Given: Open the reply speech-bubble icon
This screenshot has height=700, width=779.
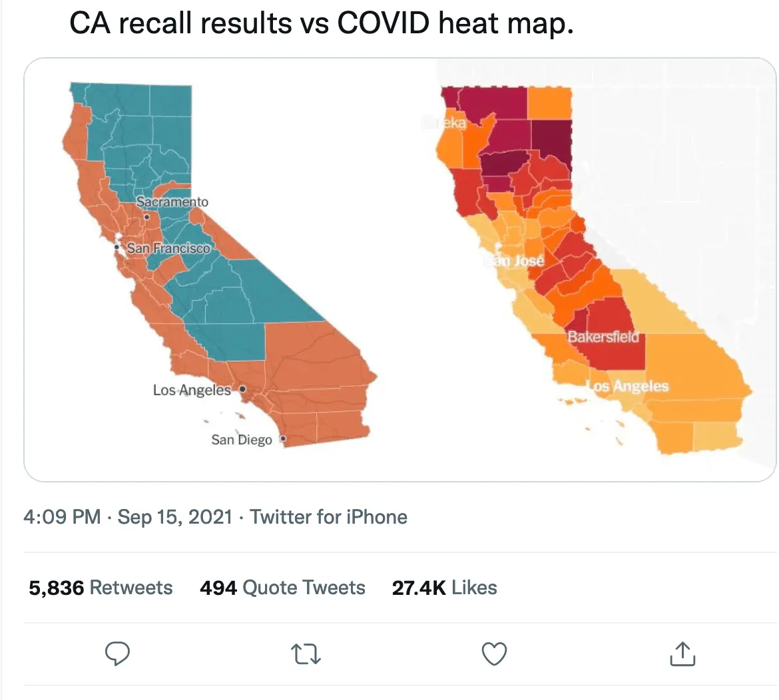Looking at the screenshot, I should (117, 654).
